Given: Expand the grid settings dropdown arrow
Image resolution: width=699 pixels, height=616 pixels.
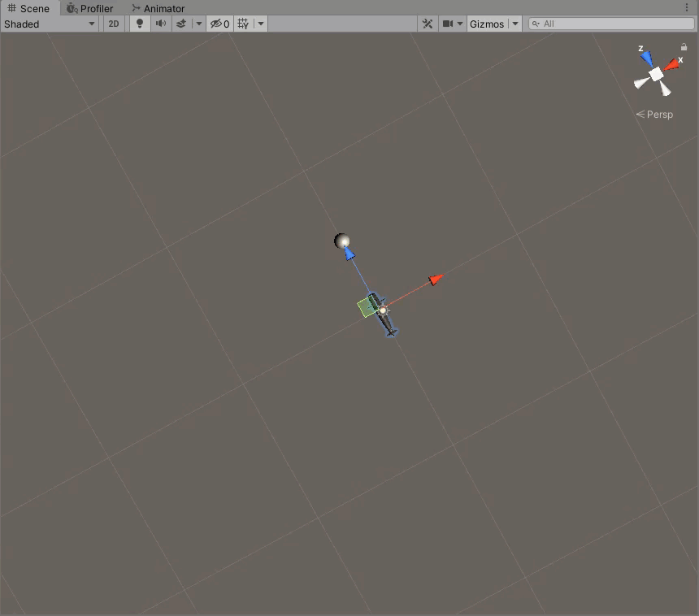Looking at the screenshot, I should tap(261, 24).
